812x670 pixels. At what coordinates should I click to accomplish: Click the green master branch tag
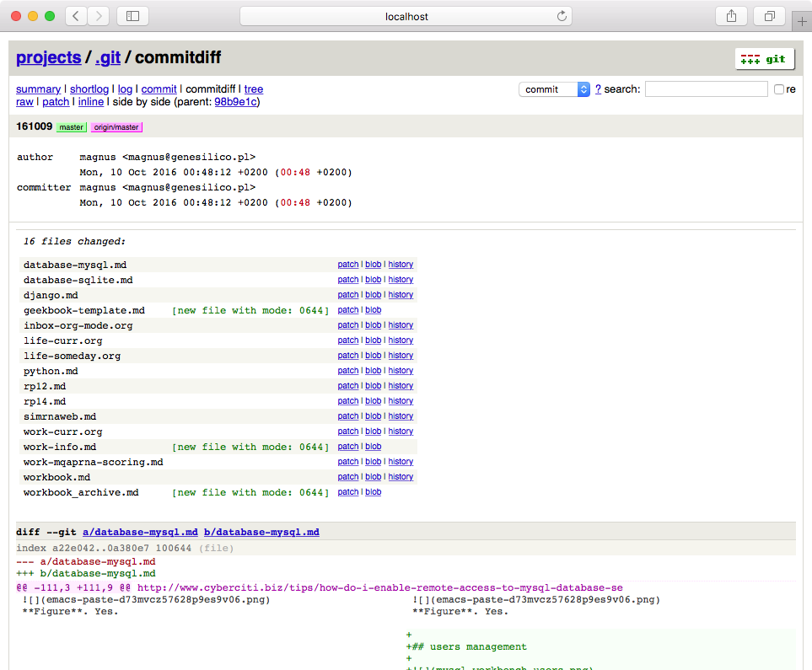coord(72,127)
